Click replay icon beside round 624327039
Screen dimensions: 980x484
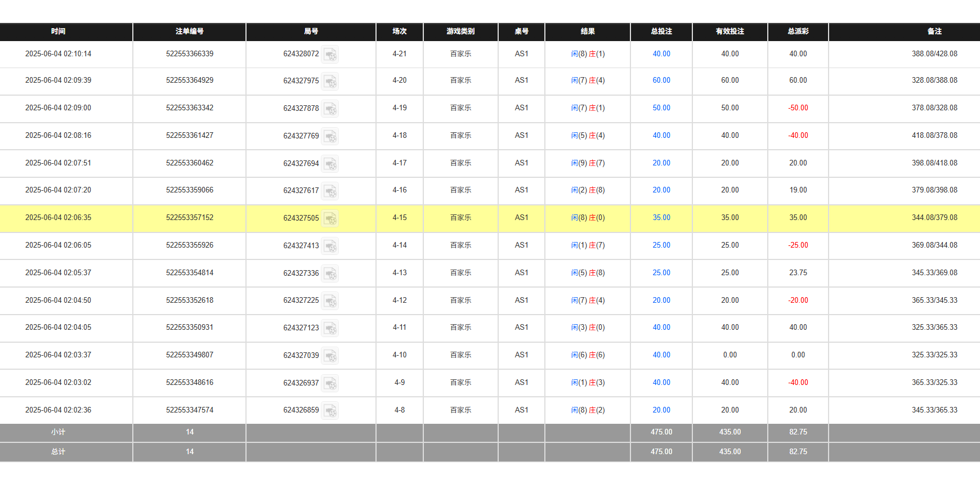pyautogui.click(x=330, y=356)
